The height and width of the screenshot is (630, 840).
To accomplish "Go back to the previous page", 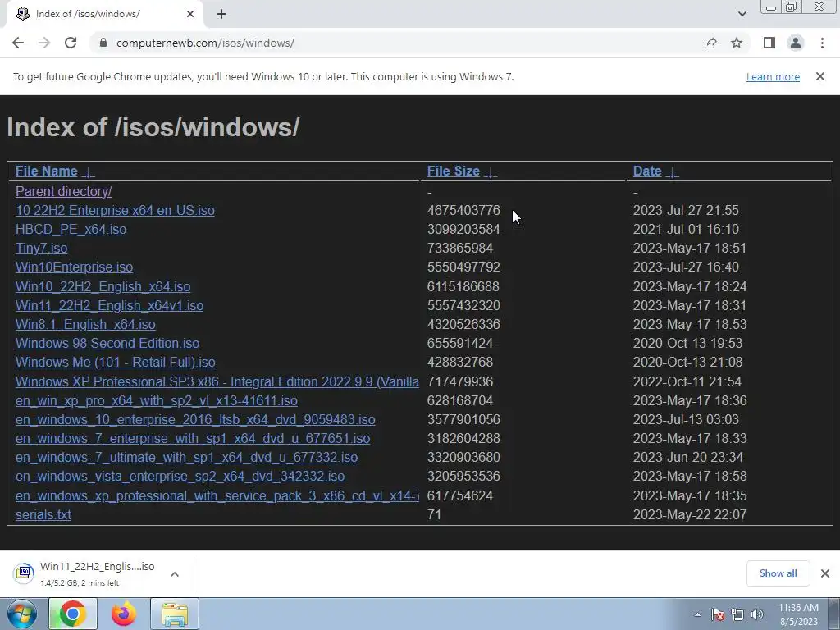I will [x=18, y=43].
